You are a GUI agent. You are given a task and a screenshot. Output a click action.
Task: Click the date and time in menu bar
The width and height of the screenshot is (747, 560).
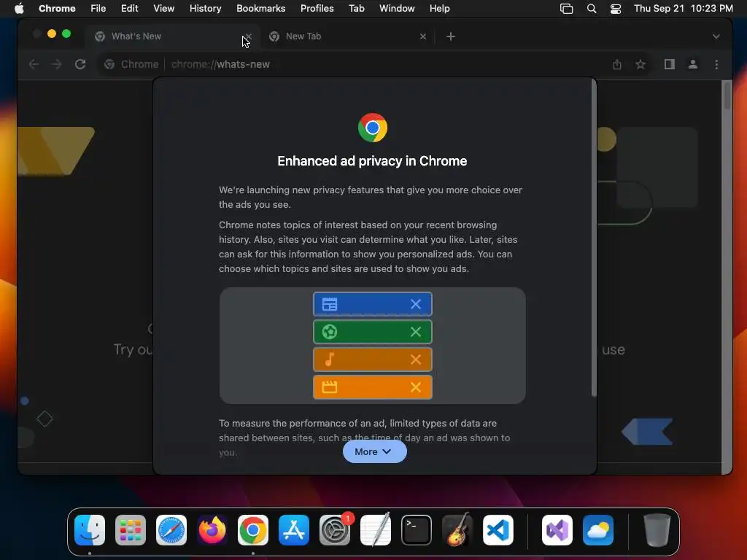(x=683, y=9)
